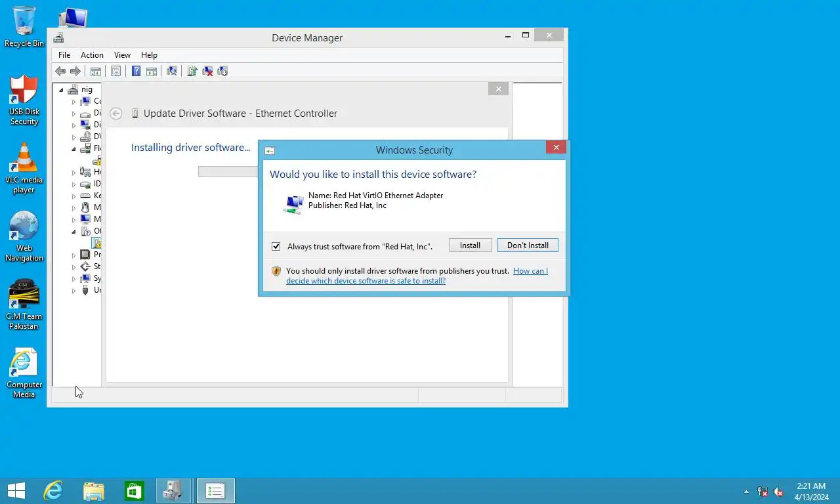Click the Device Manager taskbar button
The height and width of the screenshot is (504, 840).
pos(174,491)
